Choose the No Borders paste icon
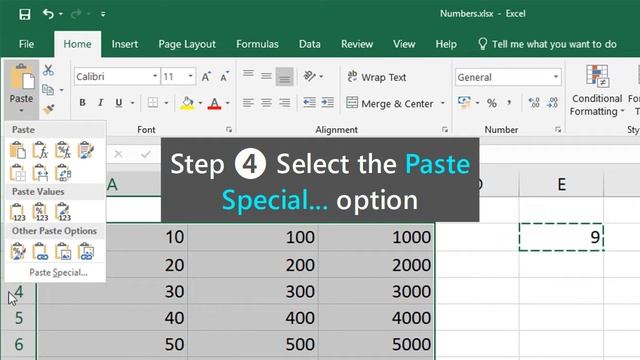The height and width of the screenshot is (360, 640). pyautogui.click(x=18, y=172)
